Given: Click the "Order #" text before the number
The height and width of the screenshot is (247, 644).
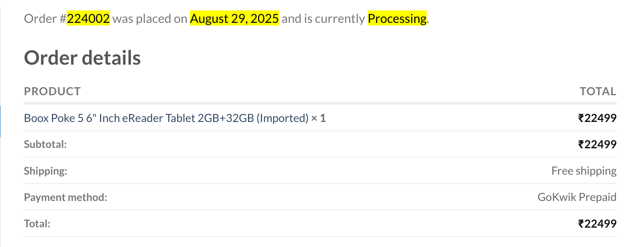Looking at the screenshot, I should coord(45,19).
